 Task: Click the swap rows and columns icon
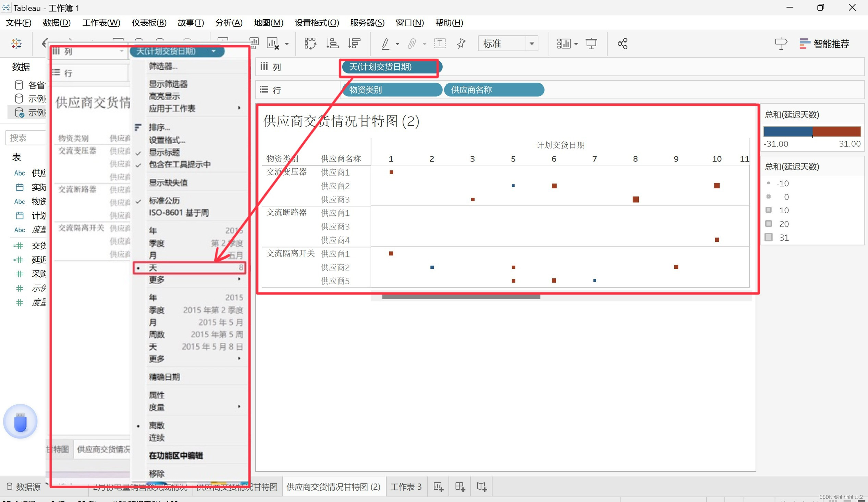tap(310, 44)
